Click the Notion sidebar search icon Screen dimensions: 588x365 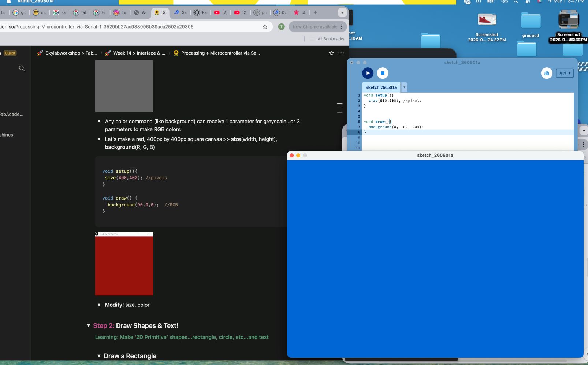pyautogui.click(x=22, y=68)
